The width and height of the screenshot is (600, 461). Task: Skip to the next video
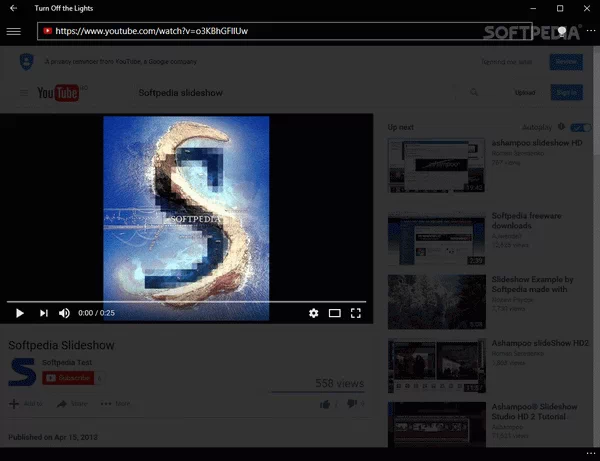click(x=43, y=313)
